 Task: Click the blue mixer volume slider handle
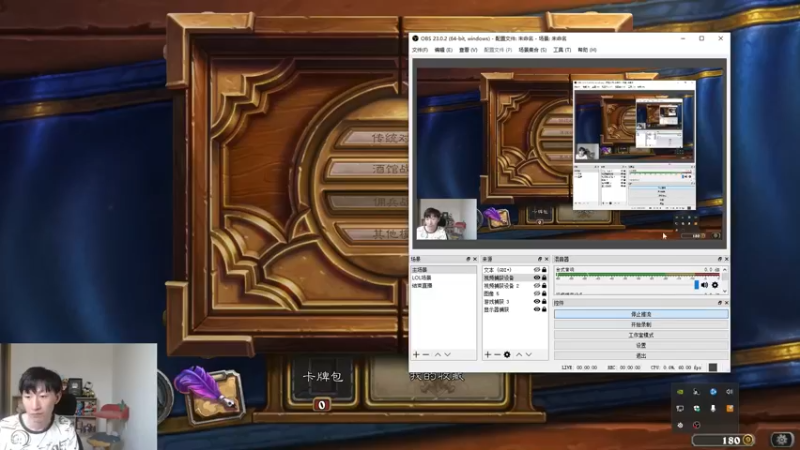[x=696, y=285]
